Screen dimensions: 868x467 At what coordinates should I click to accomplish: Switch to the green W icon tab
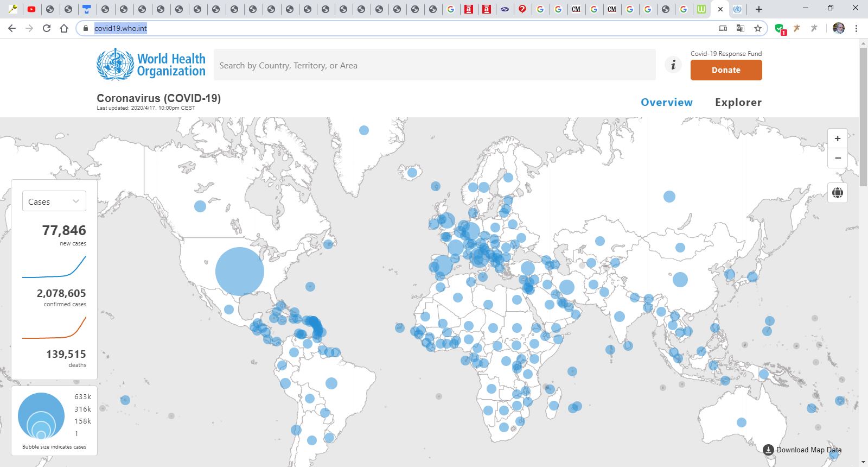pyautogui.click(x=701, y=9)
